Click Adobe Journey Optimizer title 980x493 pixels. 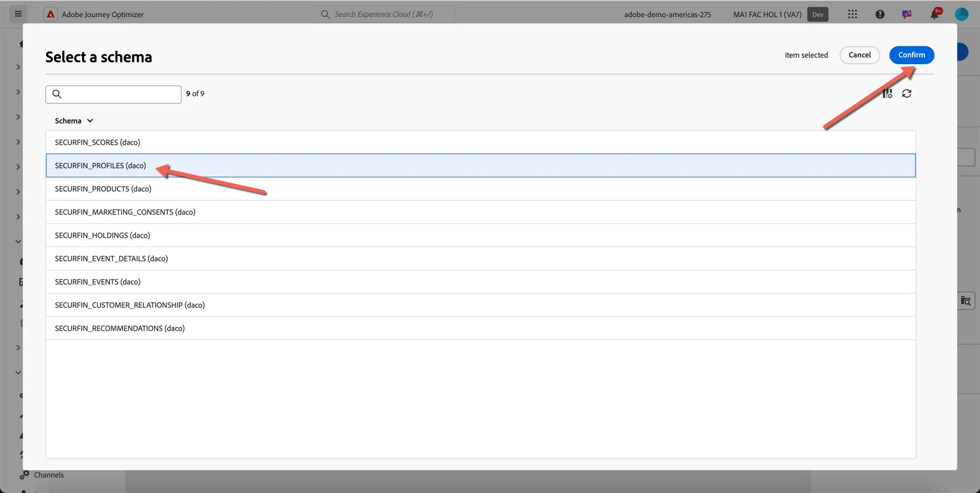point(103,15)
